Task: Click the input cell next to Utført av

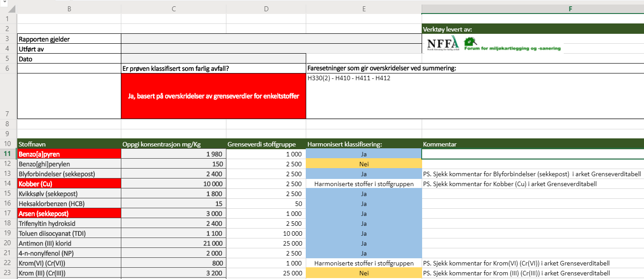Action: pyautogui.click(x=271, y=49)
